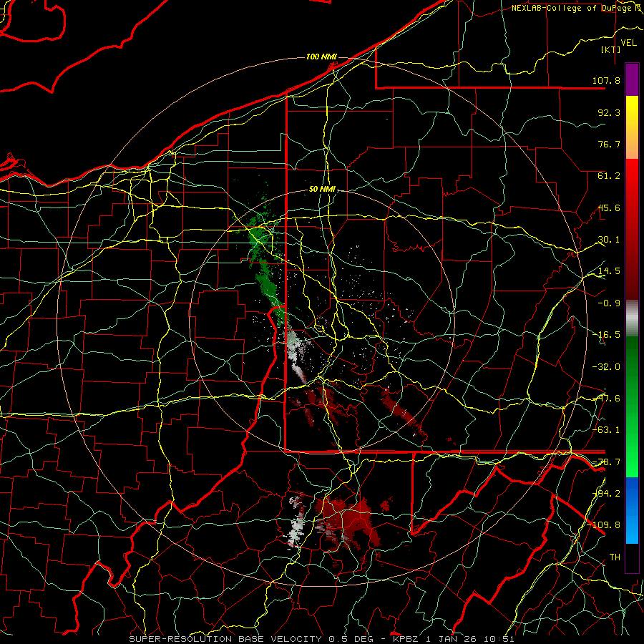Click the [KT] units label
The height and width of the screenshot is (644, 644).
(610, 49)
